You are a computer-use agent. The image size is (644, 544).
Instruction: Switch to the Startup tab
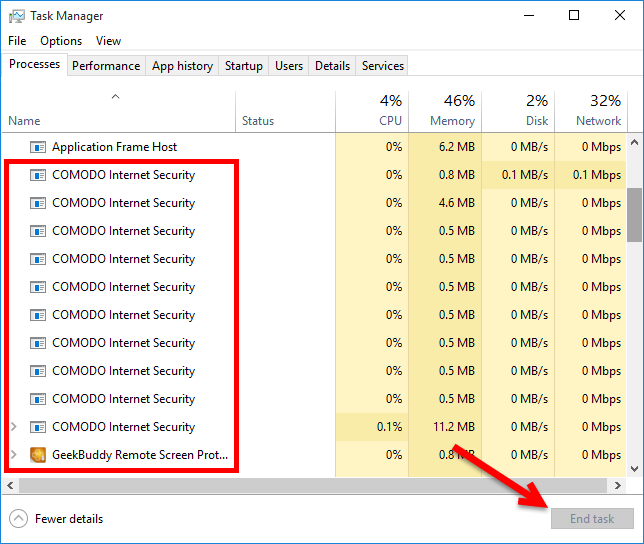(244, 66)
